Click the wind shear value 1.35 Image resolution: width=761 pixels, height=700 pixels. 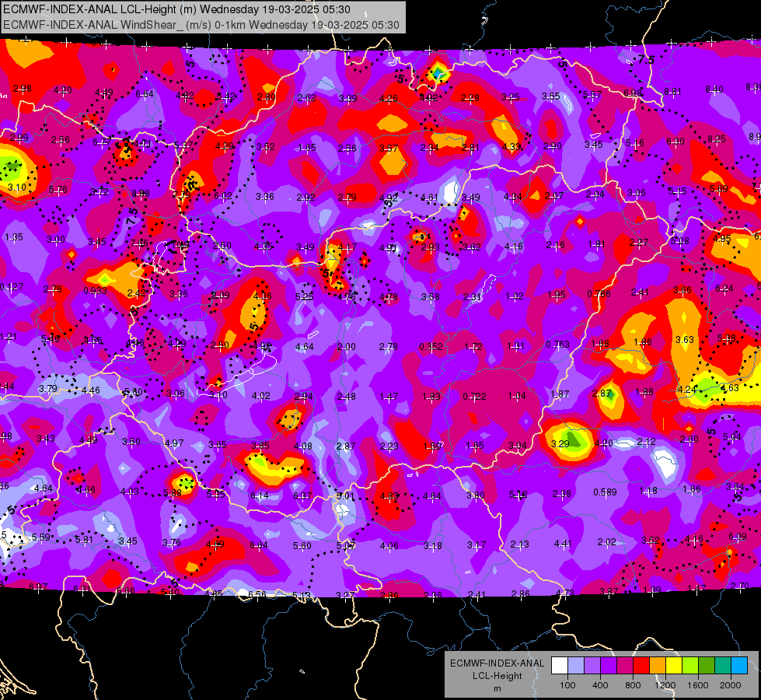tap(13, 237)
